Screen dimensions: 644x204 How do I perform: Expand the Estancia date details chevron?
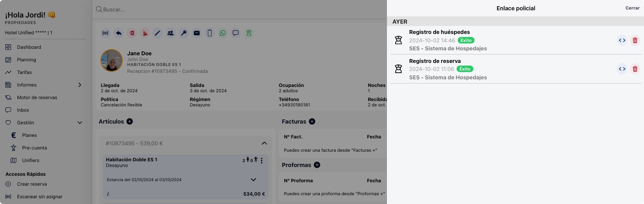pos(253,180)
